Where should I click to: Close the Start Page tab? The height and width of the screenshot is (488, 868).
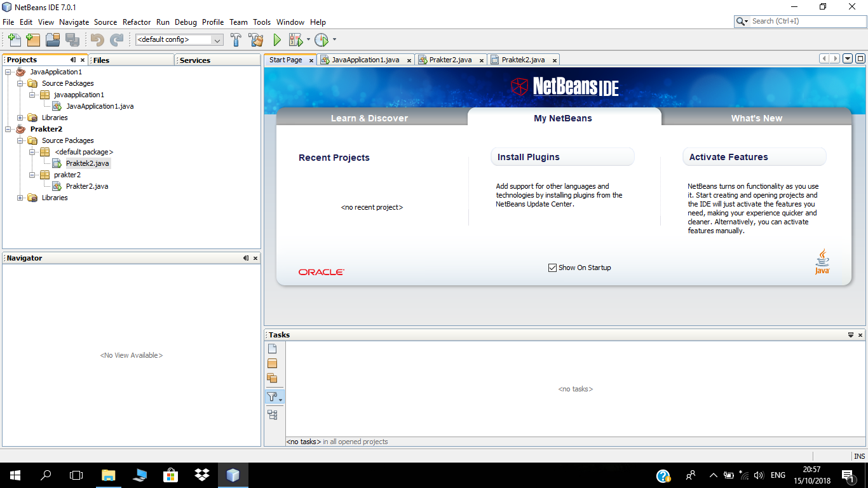[x=311, y=60]
